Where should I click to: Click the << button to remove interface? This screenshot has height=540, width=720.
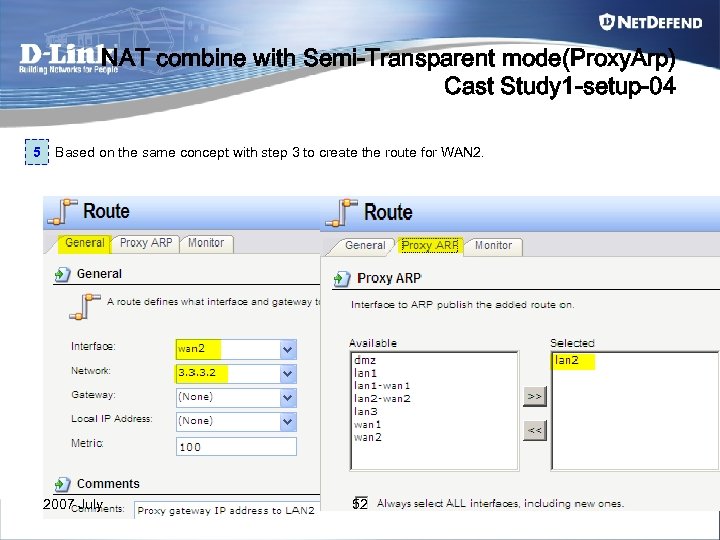coord(535,431)
